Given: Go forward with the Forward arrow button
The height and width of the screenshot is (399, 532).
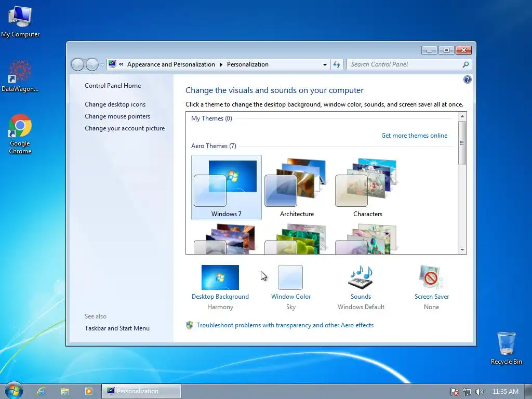Looking at the screenshot, I should (x=92, y=64).
